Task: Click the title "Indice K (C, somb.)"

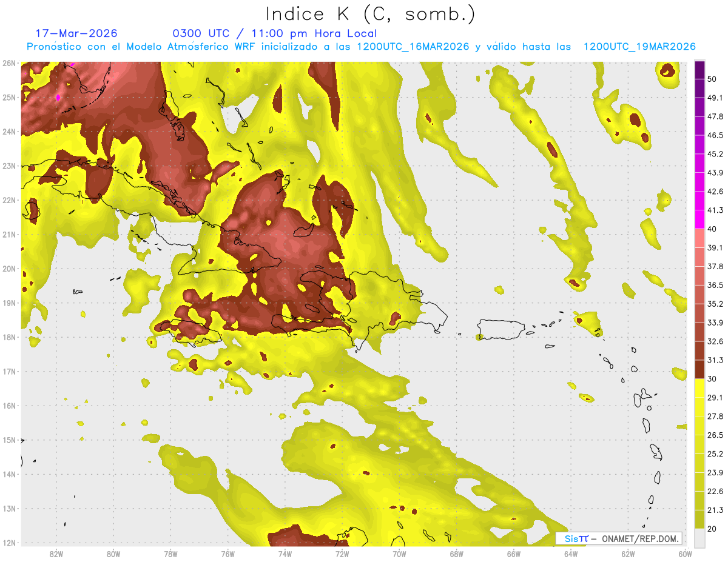Action: (x=370, y=15)
